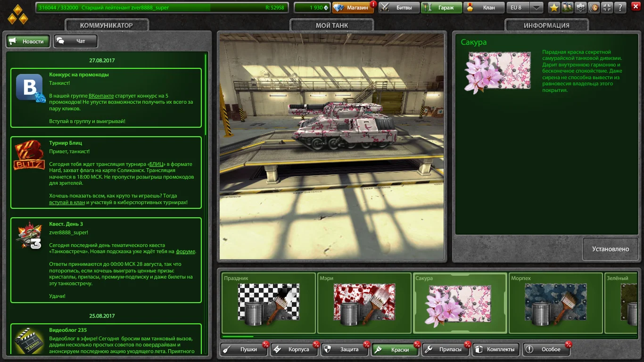Select the Сакура paint card

click(x=460, y=303)
